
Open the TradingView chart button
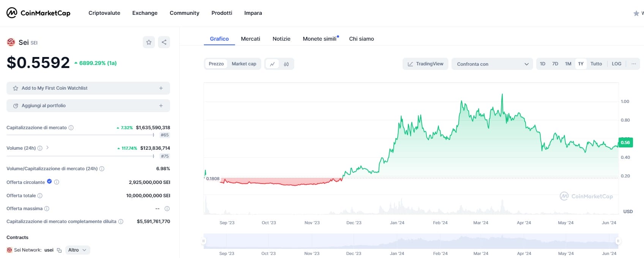425,64
